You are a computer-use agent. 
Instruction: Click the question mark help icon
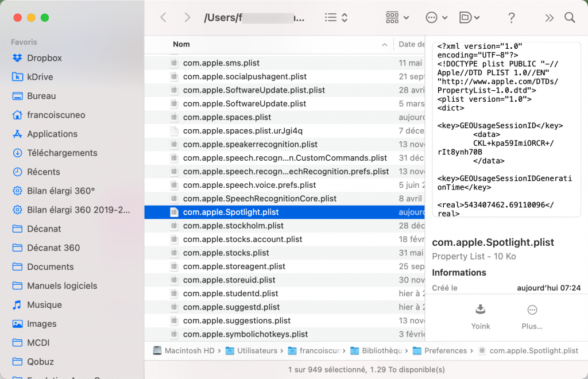pyautogui.click(x=511, y=18)
